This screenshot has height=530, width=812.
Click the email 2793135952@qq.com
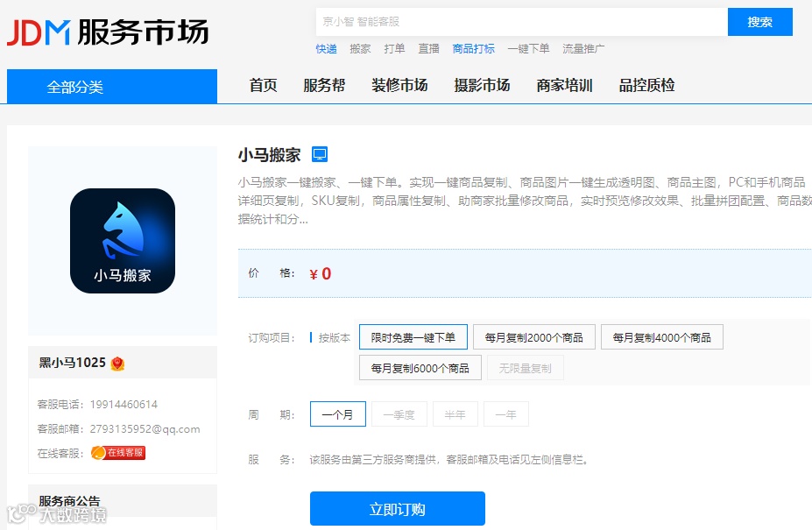[145, 429]
